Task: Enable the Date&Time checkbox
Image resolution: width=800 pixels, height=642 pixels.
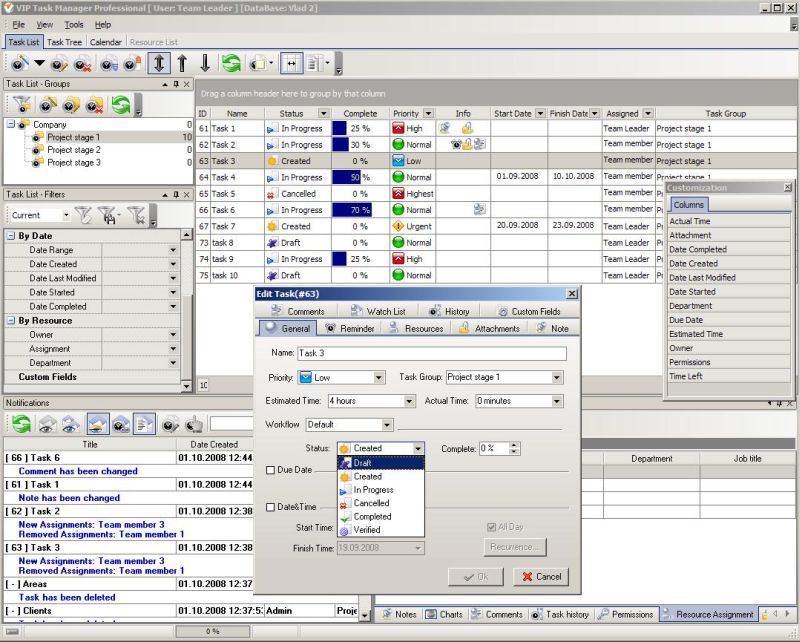Action: pyautogui.click(x=271, y=507)
